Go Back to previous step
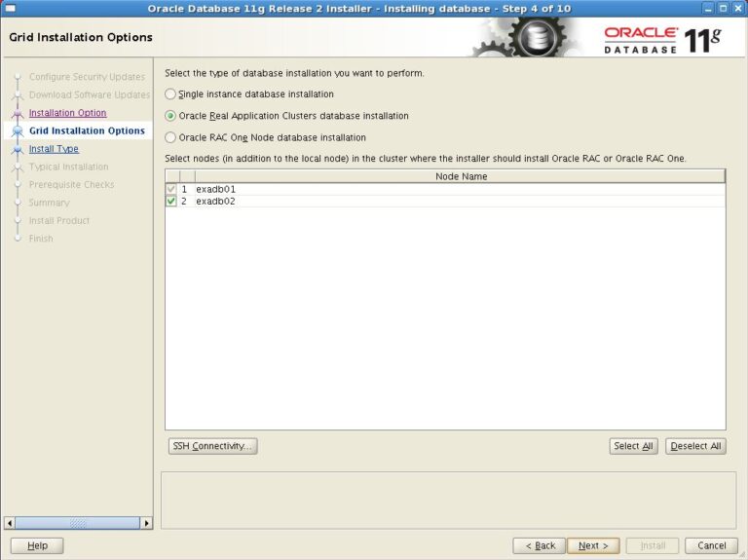Image resolution: width=748 pixels, height=560 pixels. coord(539,545)
